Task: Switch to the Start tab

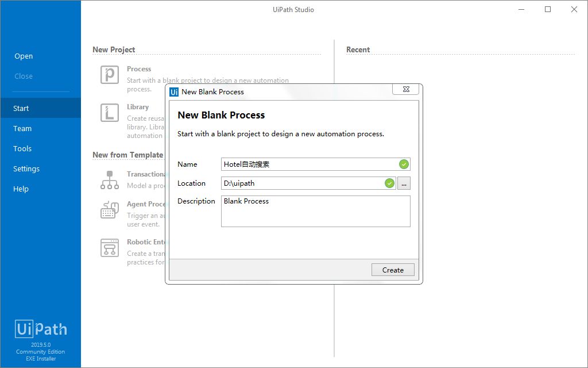Action: click(41, 108)
